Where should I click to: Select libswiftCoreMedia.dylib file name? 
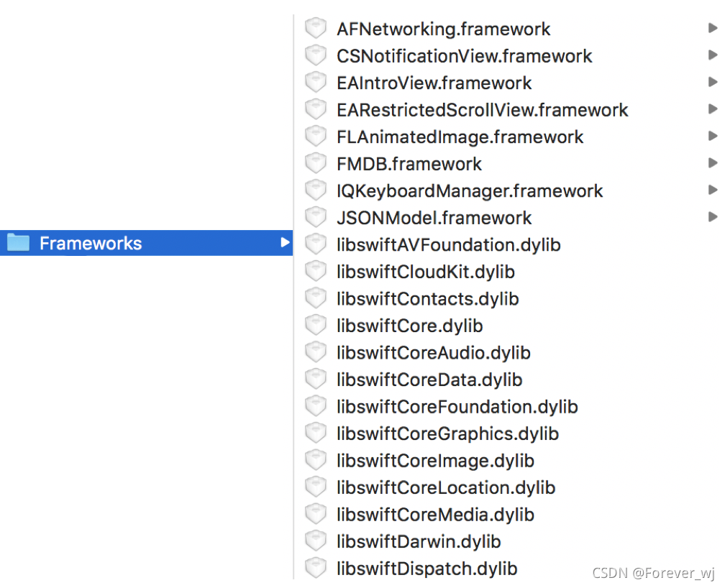pos(436,515)
